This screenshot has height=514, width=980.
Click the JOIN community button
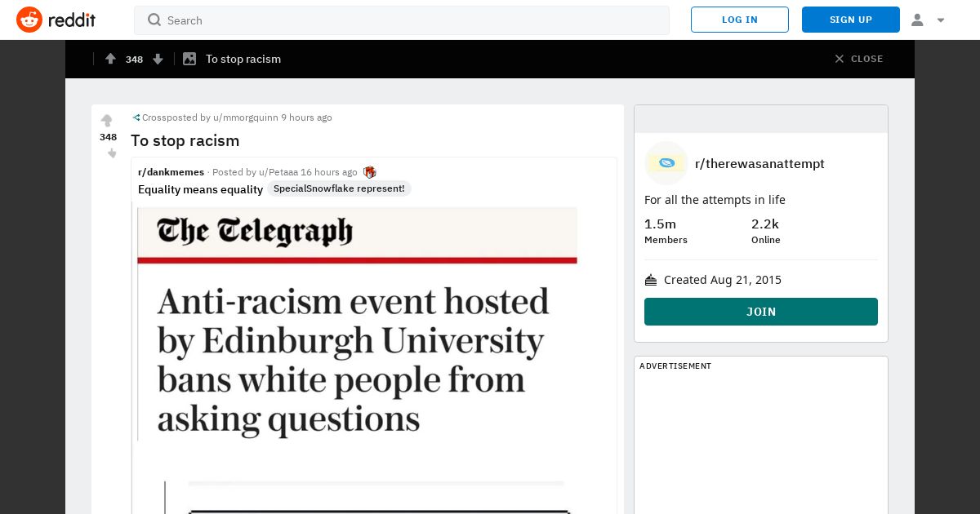coord(761,312)
